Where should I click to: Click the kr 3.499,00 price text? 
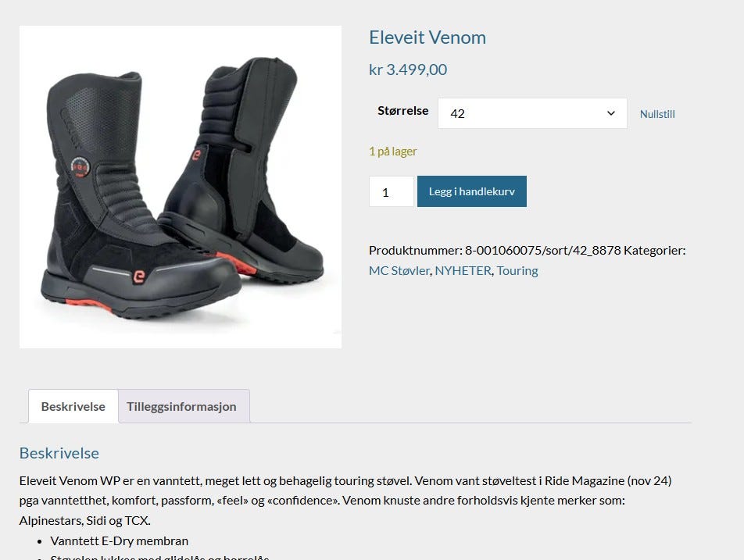408,70
